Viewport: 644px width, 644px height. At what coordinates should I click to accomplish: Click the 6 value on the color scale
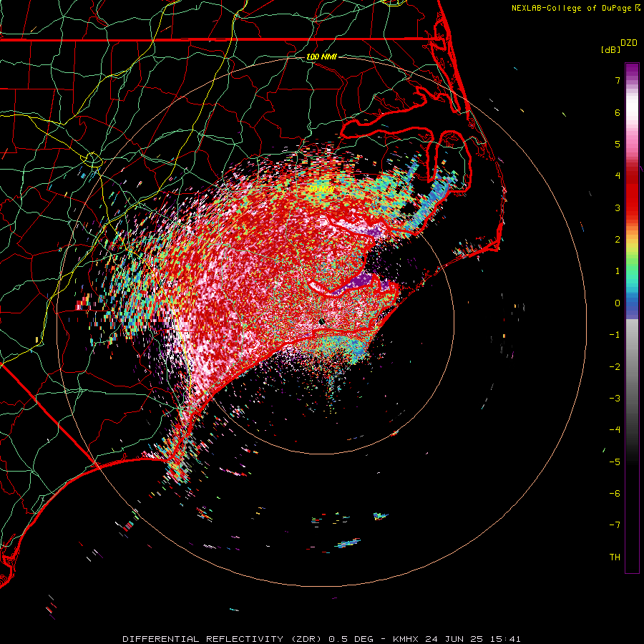[x=618, y=112]
